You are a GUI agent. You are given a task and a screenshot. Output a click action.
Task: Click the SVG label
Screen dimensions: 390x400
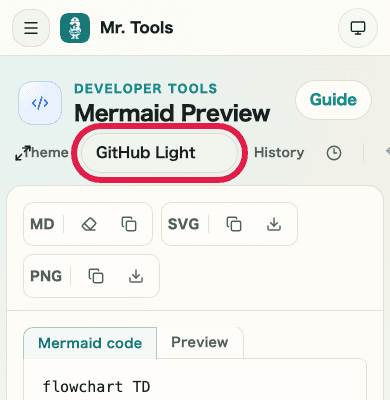click(184, 224)
